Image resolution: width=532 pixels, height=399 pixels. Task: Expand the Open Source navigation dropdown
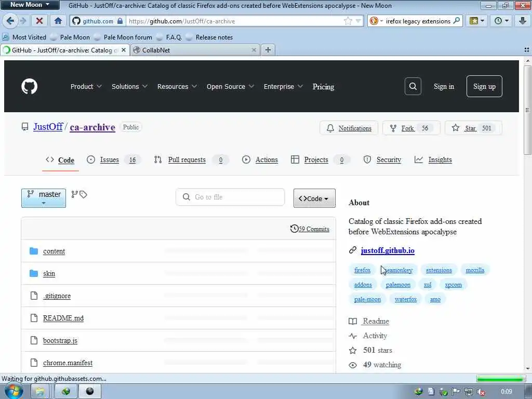pos(230,87)
